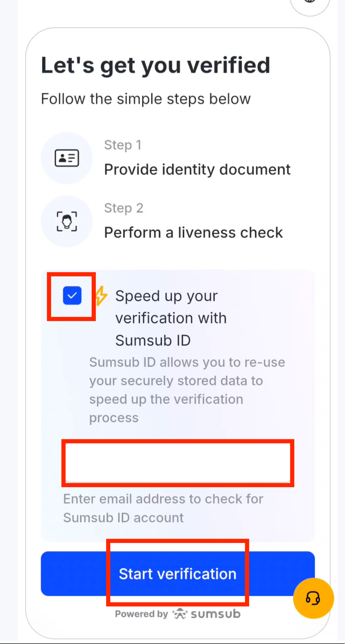Viewport: 345px width, 644px height.
Task: Click the Sumsub ID description paragraph
Action: tap(187, 390)
